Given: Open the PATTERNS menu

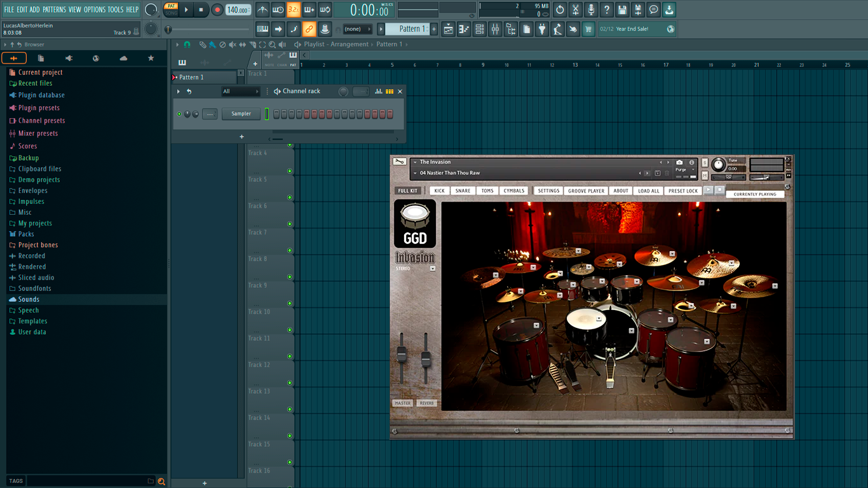Looking at the screenshot, I should (x=54, y=10).
